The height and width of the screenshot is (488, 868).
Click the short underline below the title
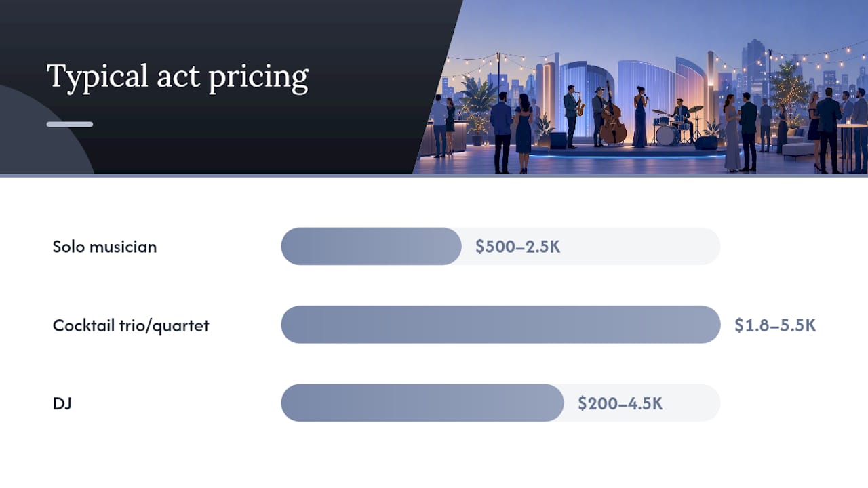pos(70,124)
